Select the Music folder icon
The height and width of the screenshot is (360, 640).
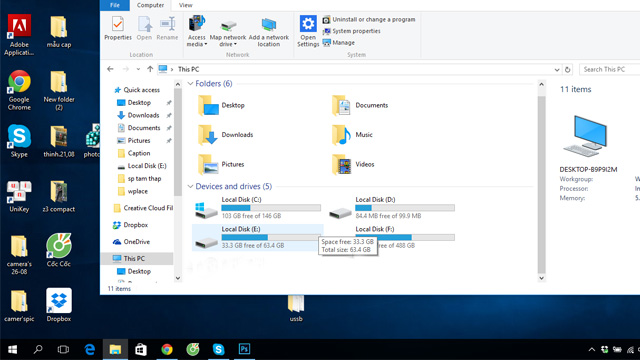pyautogui.click(x=341, y=135)
